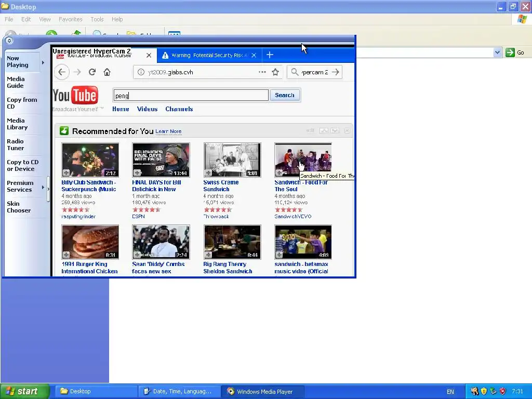This screenshot has width=532, height=399.
Task: Open Sandwich Food For The Soul thumbnail
Action: coord(303,160)
